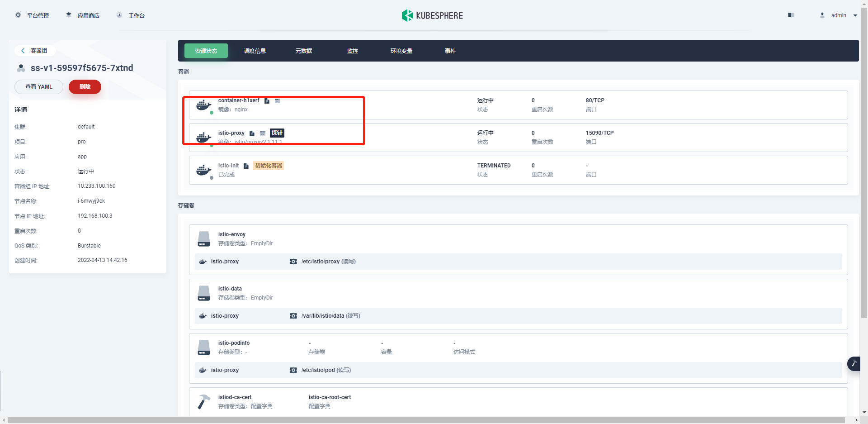Viewport: 868px width, 424px height.
Task: Switch to Metadata (元数据) tab
Action: (x=304, y=51)
